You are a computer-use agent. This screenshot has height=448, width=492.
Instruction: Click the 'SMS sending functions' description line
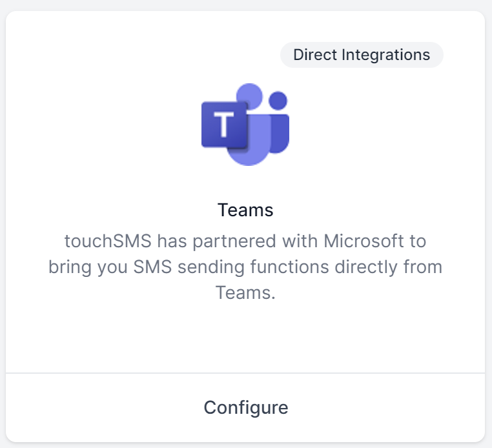tap(231, 267)
